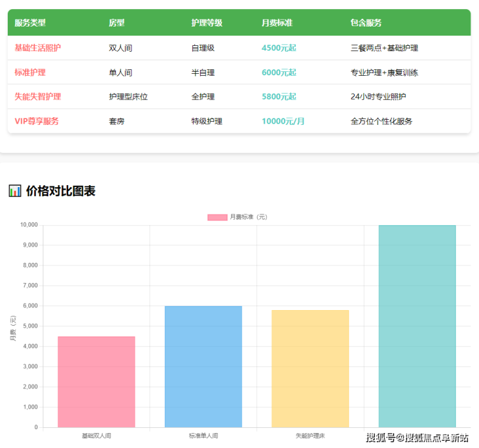Screen dimensions: 479x448
Task: Open the 失能失智护理 service link
Action: (38, 96)
